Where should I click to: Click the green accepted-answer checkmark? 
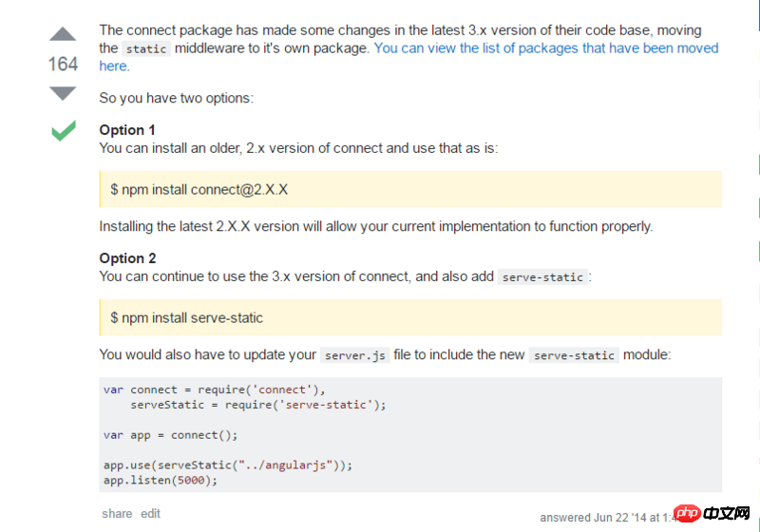pos(64,131)
